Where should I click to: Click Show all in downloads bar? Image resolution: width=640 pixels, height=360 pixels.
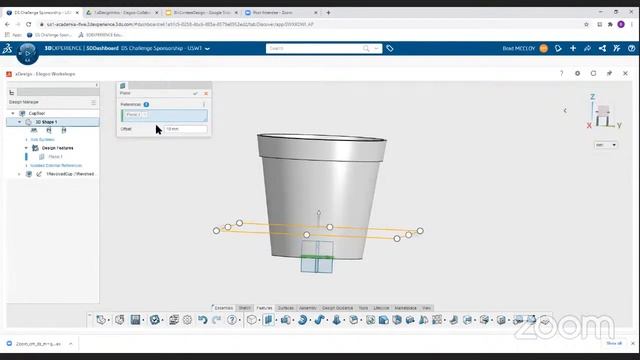pos(614,344)
